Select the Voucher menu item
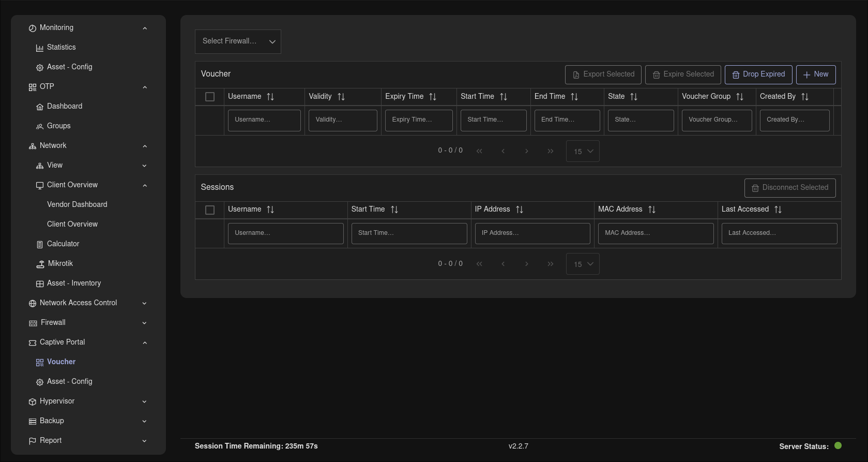The width and height of the screenshot is (868, 462). pyautogui.click(x=61, y=362)
